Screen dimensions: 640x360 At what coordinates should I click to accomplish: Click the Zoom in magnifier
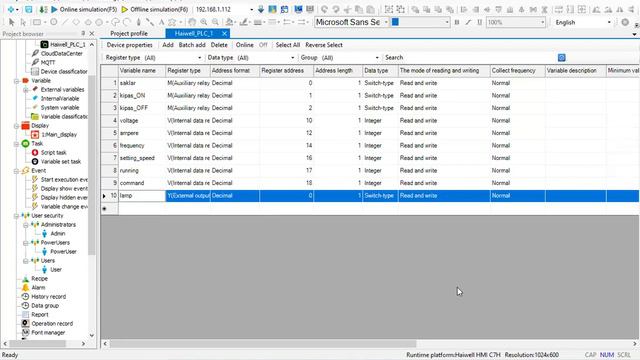(x=203, y=22)
